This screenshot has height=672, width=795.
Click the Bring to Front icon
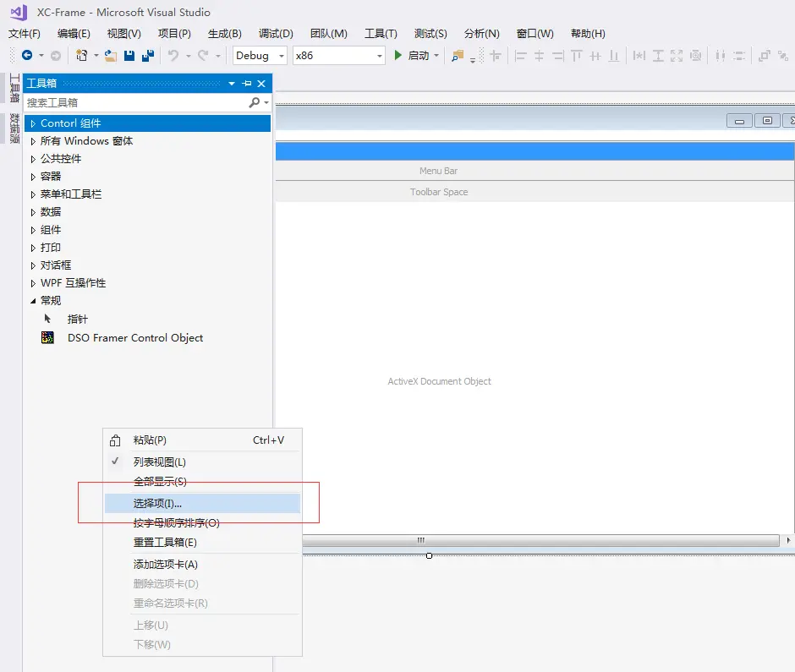point(764,56)
